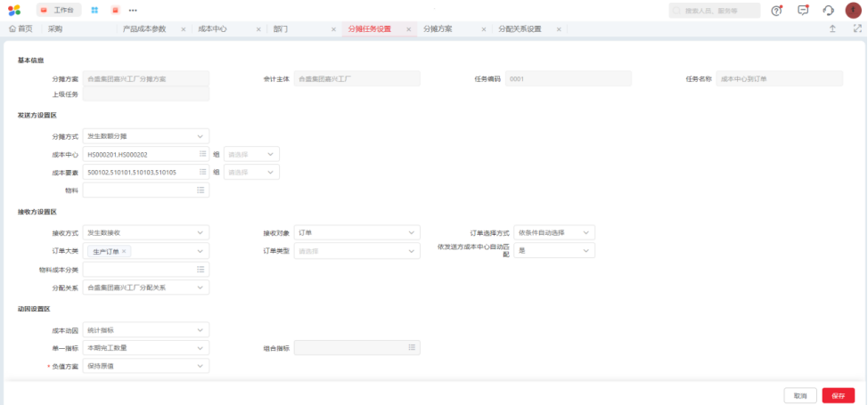Switch to the 分摊方案 tab
Image resolution: width=868 pixels, height=405 pixels.
tap(438, 29)
